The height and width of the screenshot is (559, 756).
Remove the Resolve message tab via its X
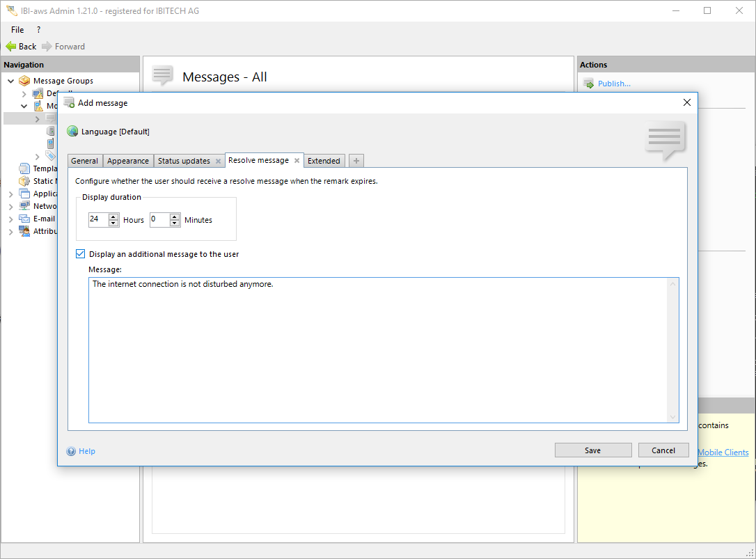pos(297,161)
